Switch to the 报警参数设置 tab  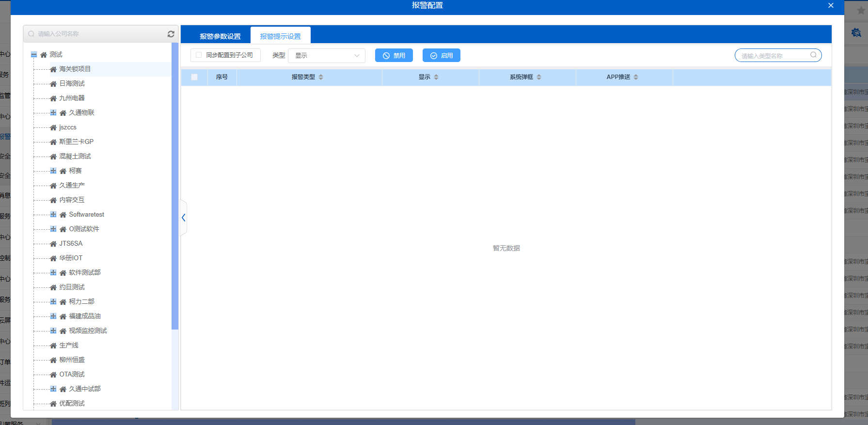coord(220,36)
